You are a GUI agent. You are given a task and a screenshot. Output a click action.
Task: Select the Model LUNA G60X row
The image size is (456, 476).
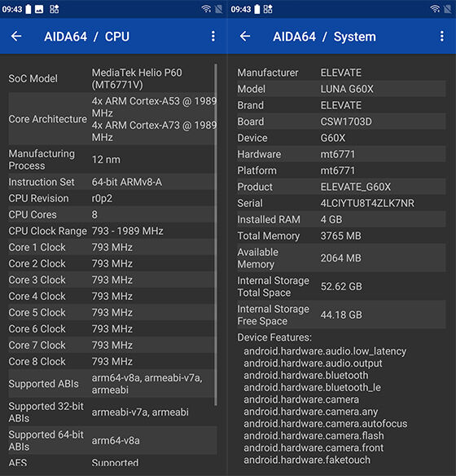(341, 89)
